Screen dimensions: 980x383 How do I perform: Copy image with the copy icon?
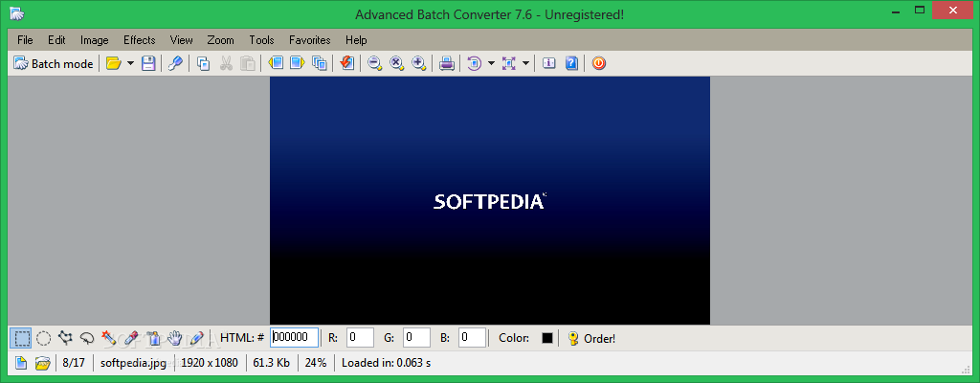click(x=203, y=63)
